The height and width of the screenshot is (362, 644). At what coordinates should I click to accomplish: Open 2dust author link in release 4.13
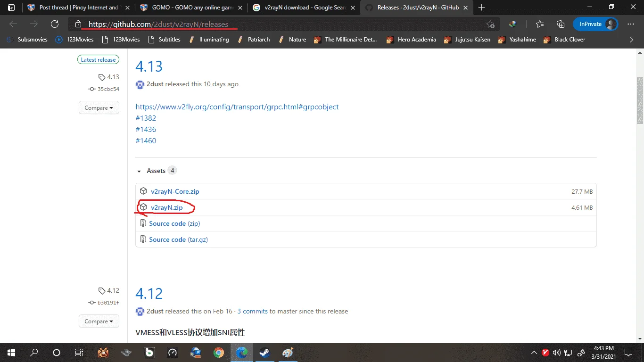click(155, 84)
